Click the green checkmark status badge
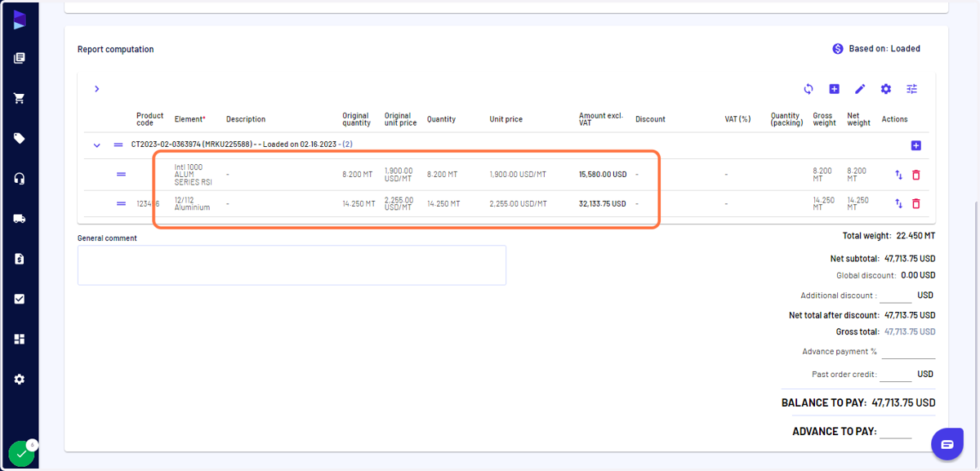This screenshot has height=471, width=980. pyautogui.click(x=21, y=454)
